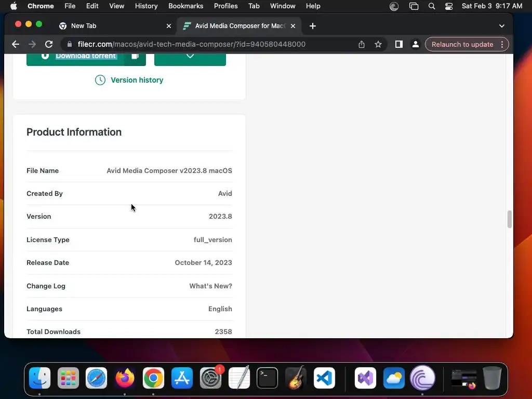Open the Apple menu
532x399 pixels.
click(x=14, y=6)
